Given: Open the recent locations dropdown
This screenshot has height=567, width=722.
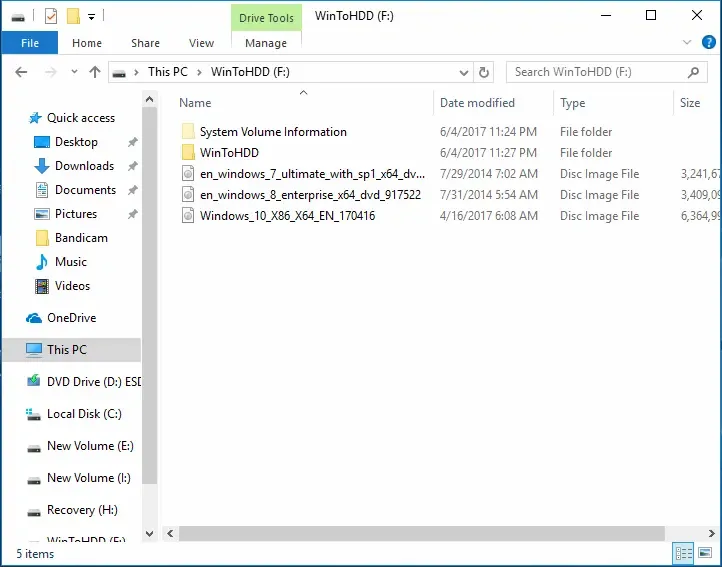Looking at the screenshot, I should (74, 72).
